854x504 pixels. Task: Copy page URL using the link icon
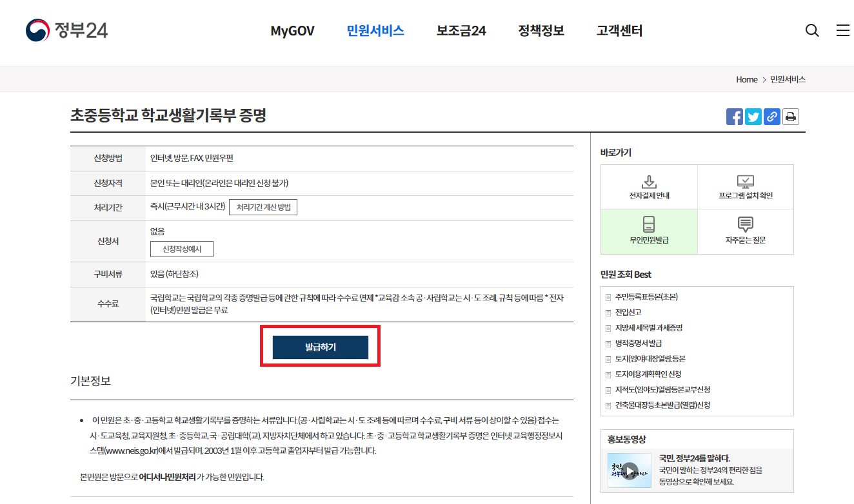coord(771,116)
